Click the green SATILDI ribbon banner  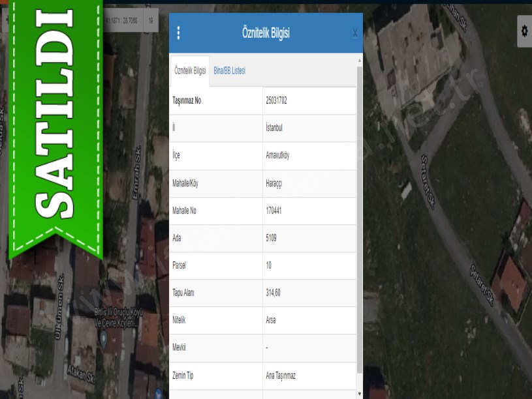55,117
